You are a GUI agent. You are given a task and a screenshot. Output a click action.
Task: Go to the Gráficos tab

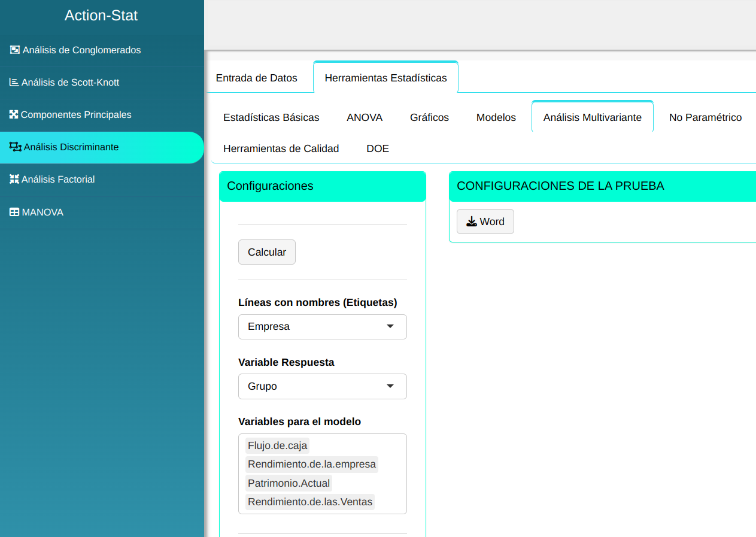[429, 117]
